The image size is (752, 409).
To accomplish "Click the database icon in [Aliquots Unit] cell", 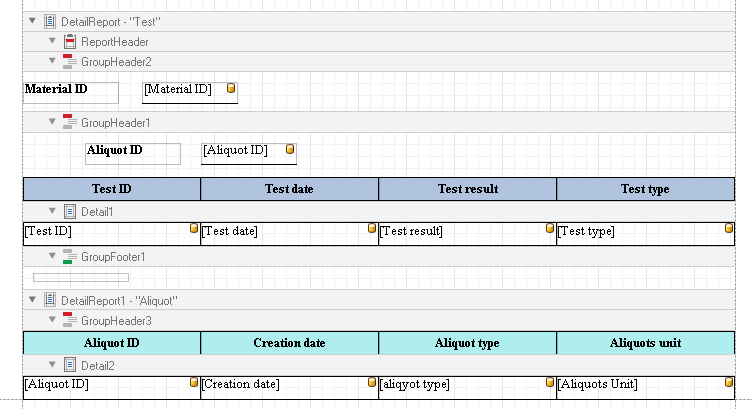I will [728, 382].
